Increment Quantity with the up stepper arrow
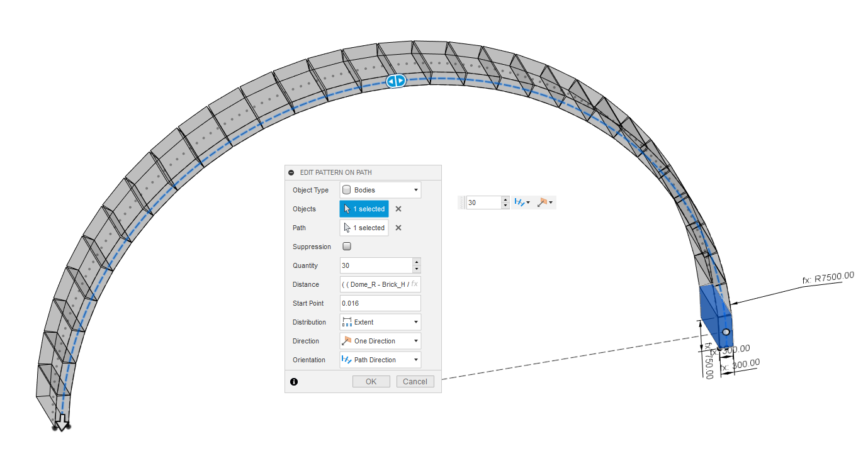 (x=416, y=262)
